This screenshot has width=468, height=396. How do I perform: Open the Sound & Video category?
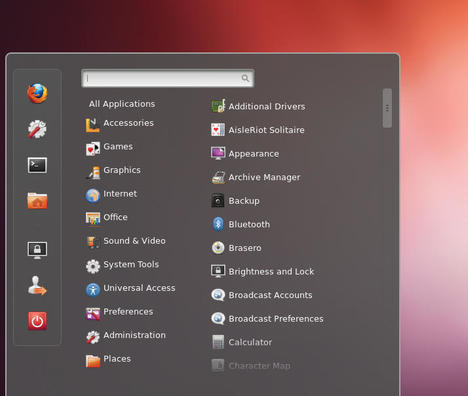[x=134, y=241]
